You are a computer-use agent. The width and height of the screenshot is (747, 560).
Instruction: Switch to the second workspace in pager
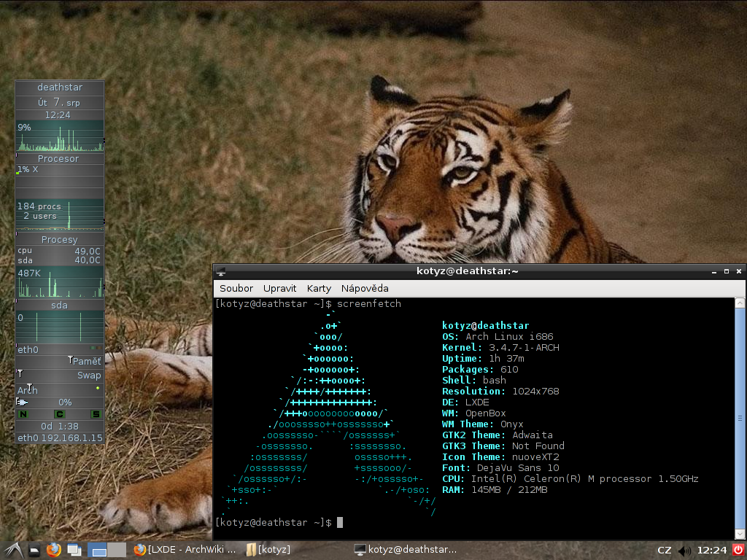117,550
